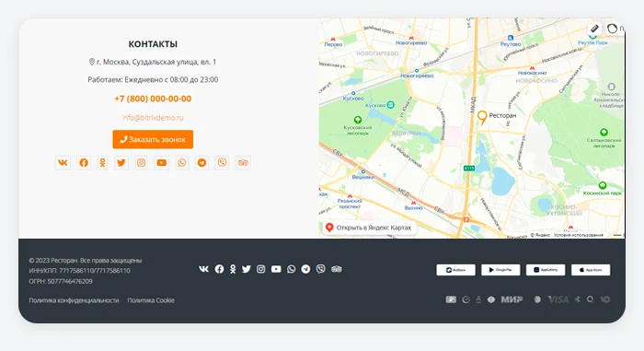Click white Odnoklassniki icon in dark footer
This screenshot has width=644, height=351.
tap(233, 269)
